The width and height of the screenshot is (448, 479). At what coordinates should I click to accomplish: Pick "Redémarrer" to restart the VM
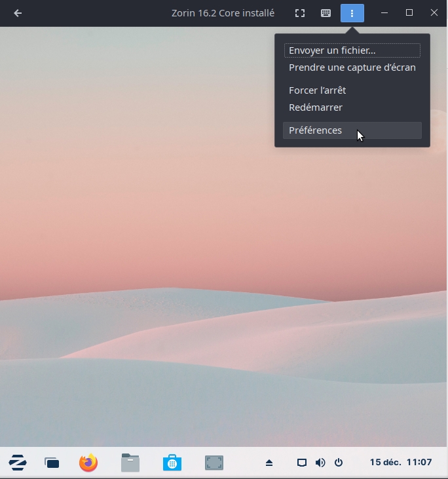point(316,107)
